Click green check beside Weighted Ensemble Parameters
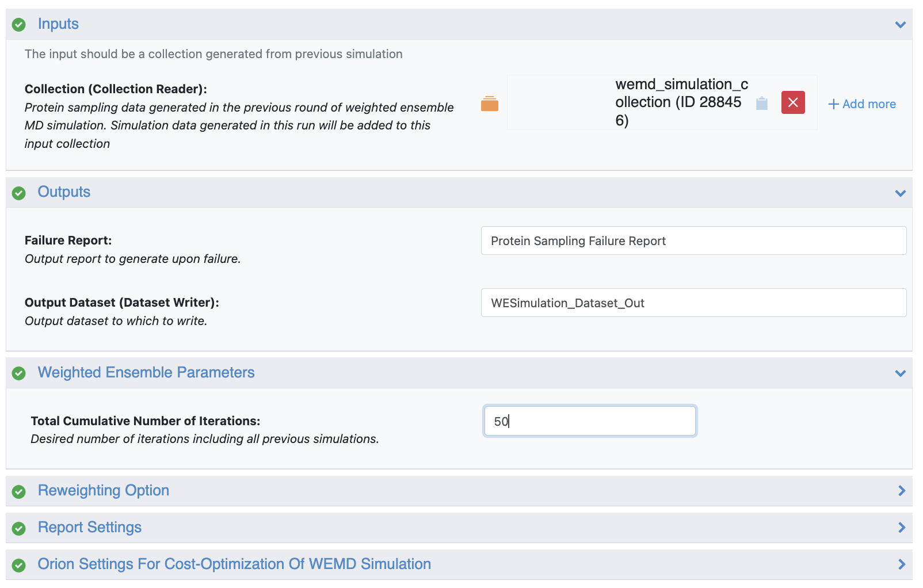 pos(19,373)
